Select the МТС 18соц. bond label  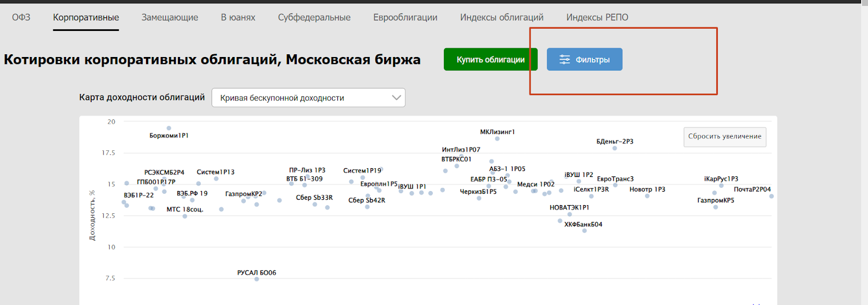coord(185,209)
